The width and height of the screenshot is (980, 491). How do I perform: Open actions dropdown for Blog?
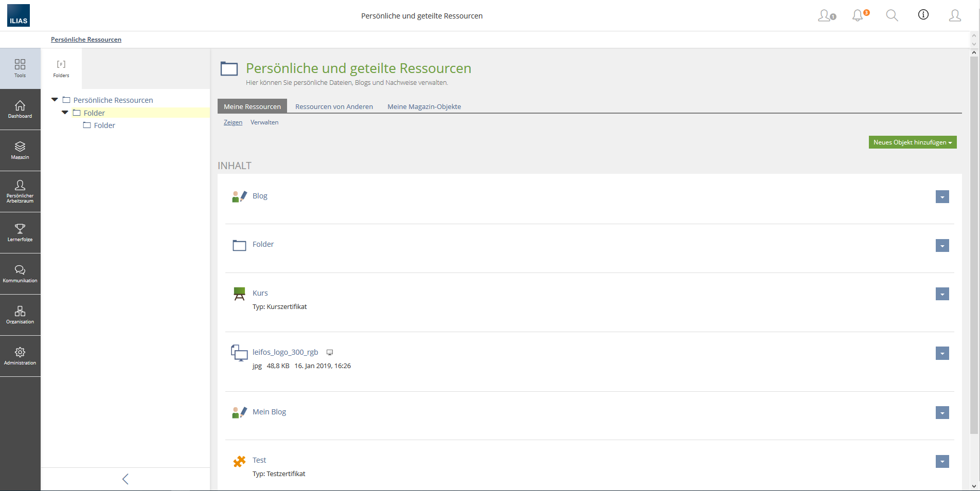click(x=942, y=197)
